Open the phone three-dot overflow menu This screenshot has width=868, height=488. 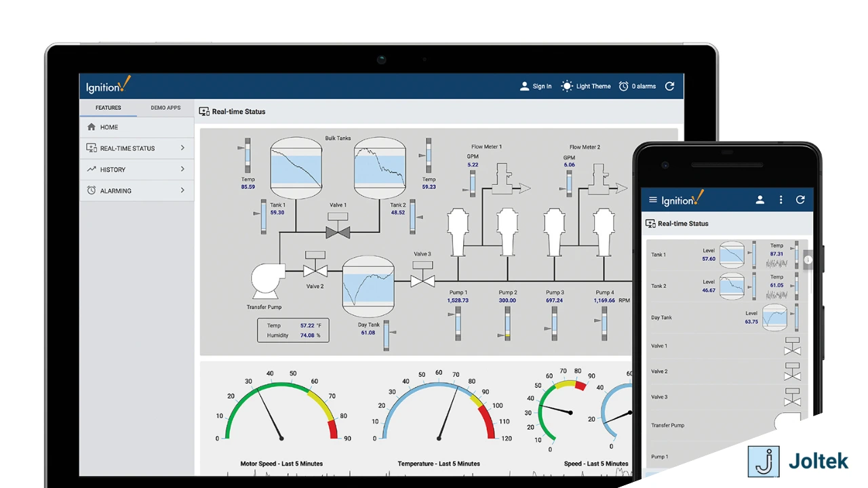tap(781, 200)
